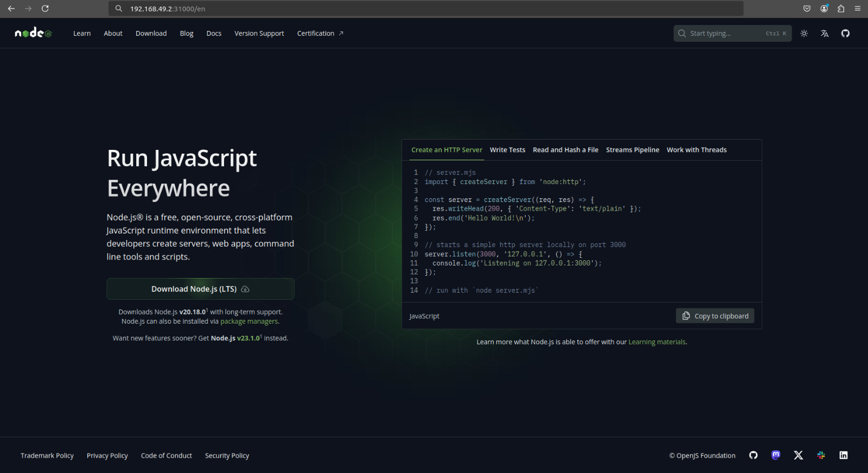Click code line '// server.mjs'
The height and width of the screenshot is (473, 868).
[x=450, y=173]
